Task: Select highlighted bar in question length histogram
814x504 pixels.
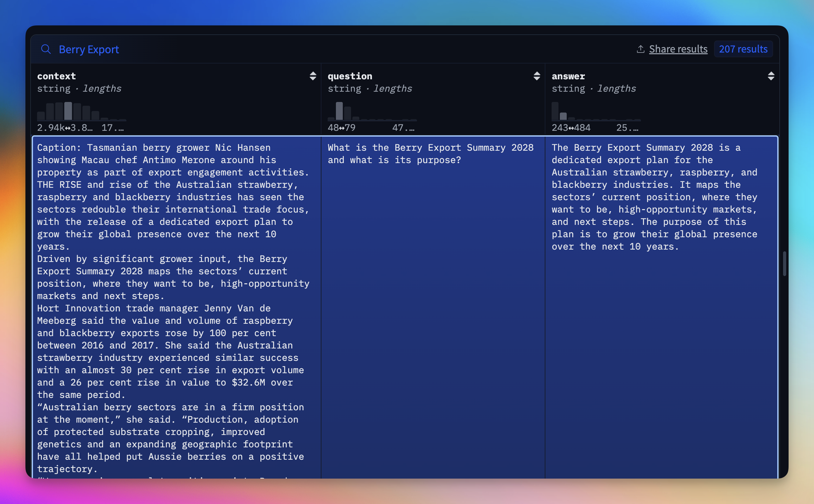Action: (339, 111)
